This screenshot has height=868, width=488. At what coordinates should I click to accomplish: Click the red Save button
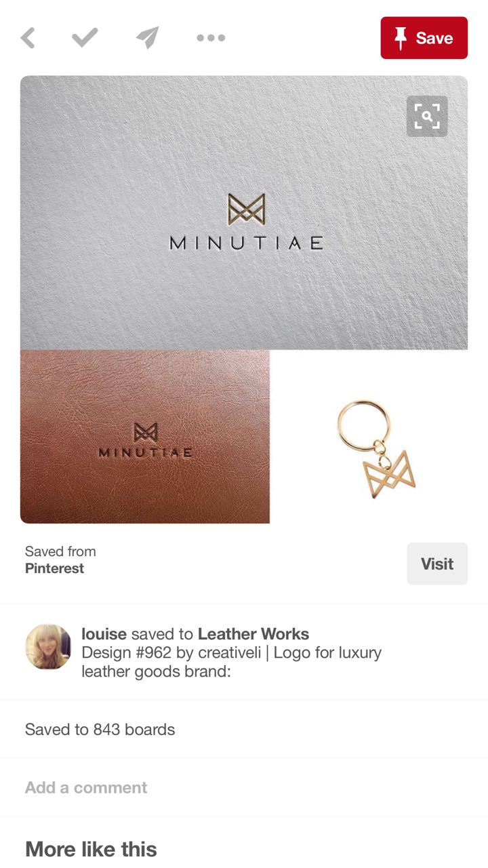tap(424, 38)
